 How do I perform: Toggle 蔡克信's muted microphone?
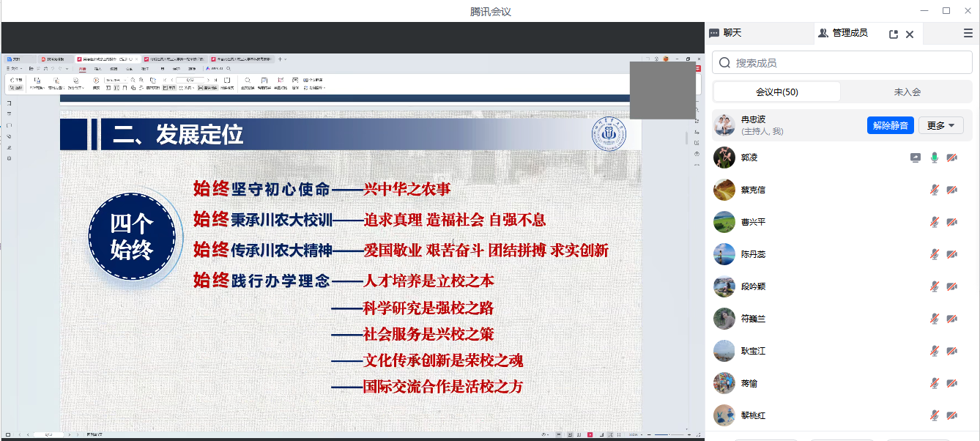tap(935, 190)
